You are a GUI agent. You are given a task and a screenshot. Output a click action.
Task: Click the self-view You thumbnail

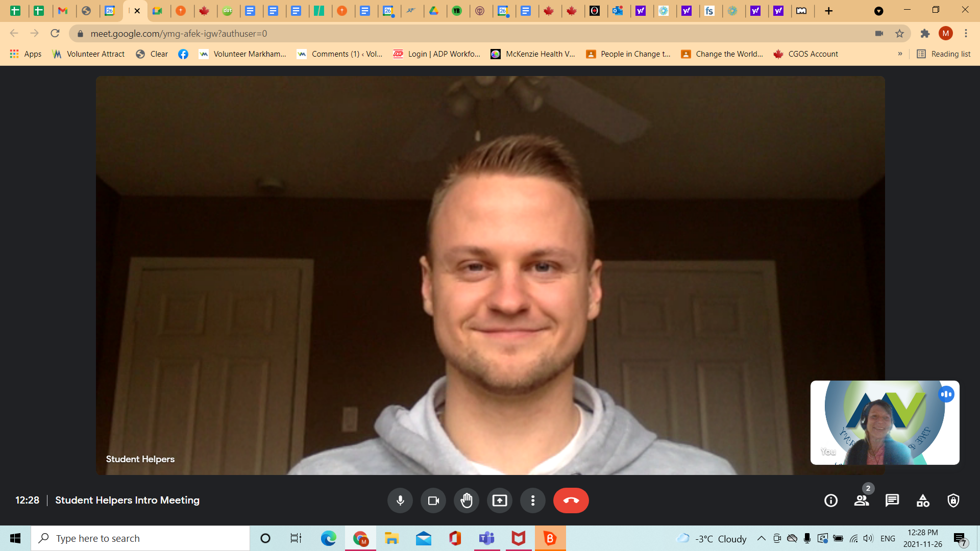coord(885,422)
